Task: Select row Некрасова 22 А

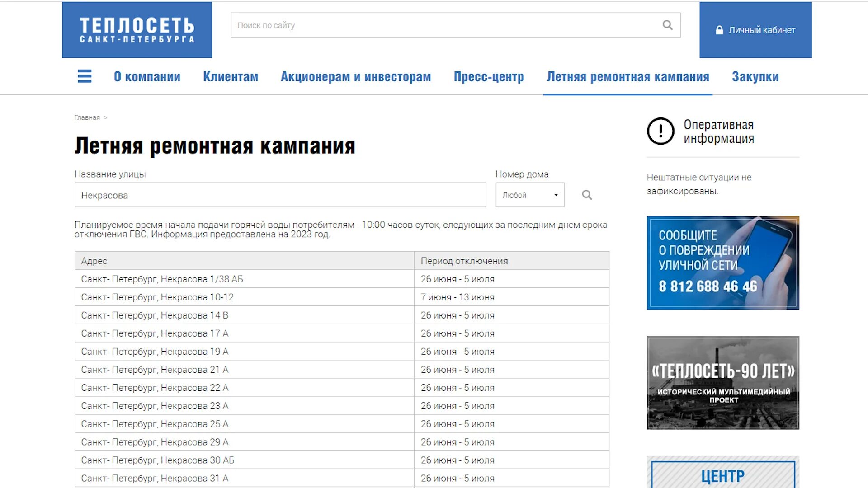Action: (x=342, y=388)
